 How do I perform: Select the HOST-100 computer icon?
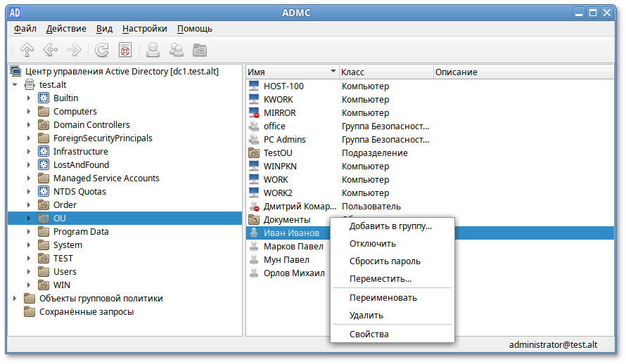pos(254,86)
